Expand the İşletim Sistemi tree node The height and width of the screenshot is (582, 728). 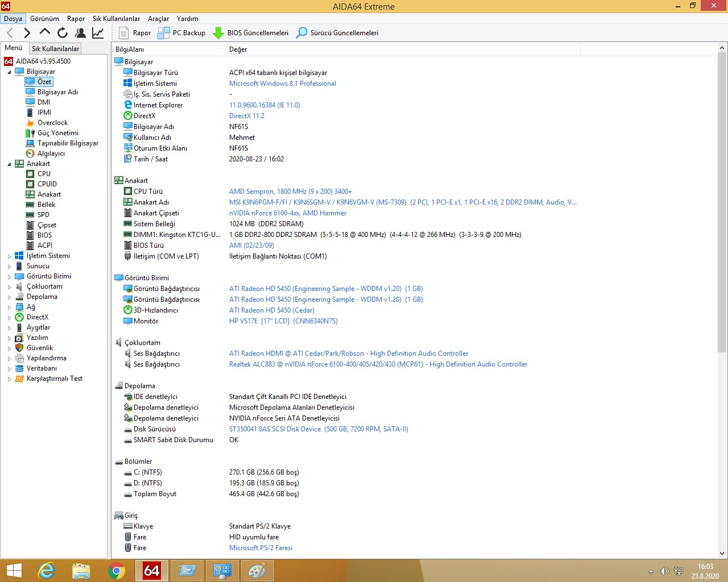9,256
